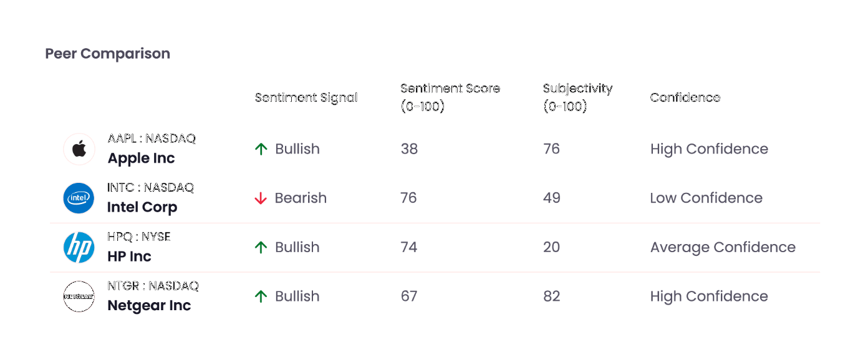
Task: Click HP's Average Confidence value
Action: [x=723, y=248]
